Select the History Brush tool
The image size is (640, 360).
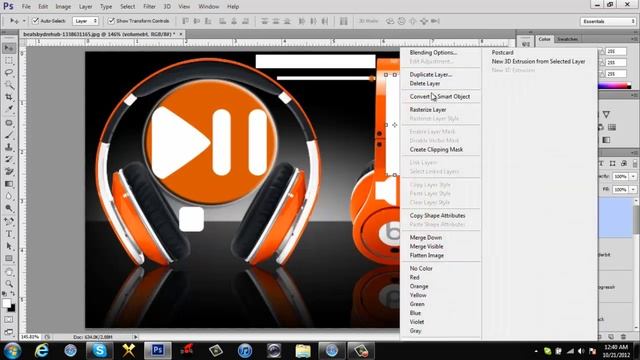[x=9, y=160]
